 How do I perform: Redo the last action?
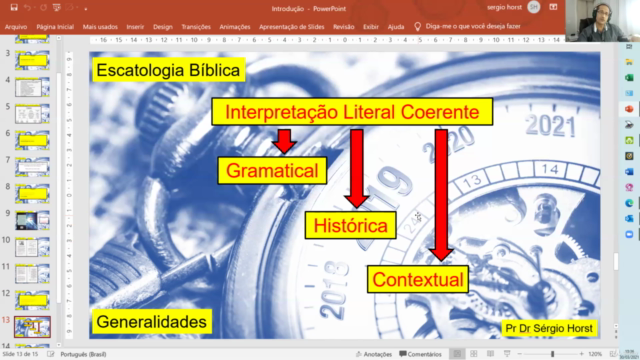(43, 7)
